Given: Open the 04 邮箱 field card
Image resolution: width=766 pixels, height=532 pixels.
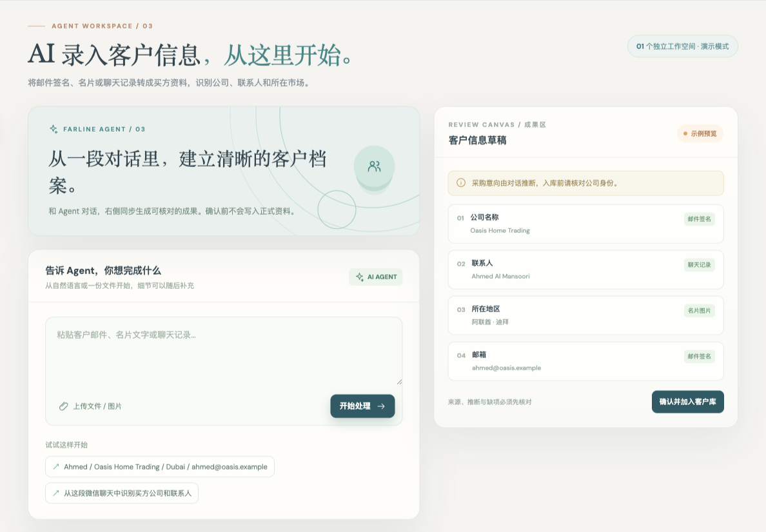Looking at the screenshot, I should [x=585, y=362].
